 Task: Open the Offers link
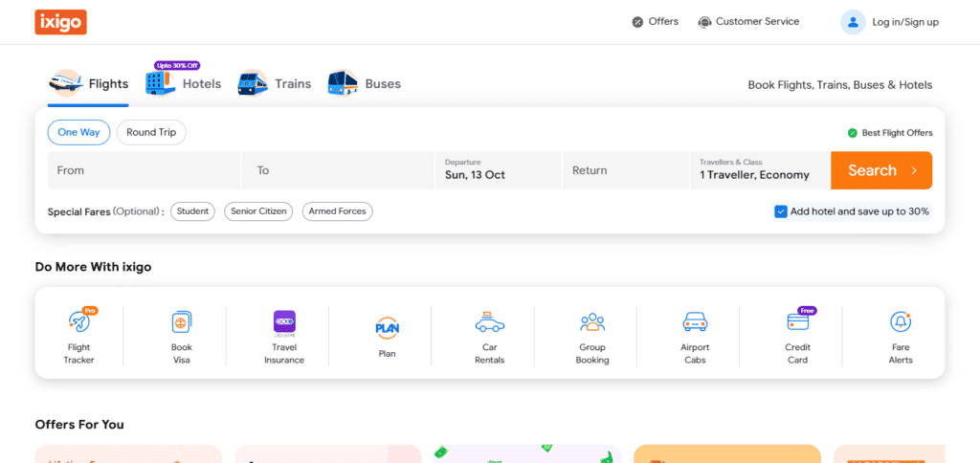663,22
